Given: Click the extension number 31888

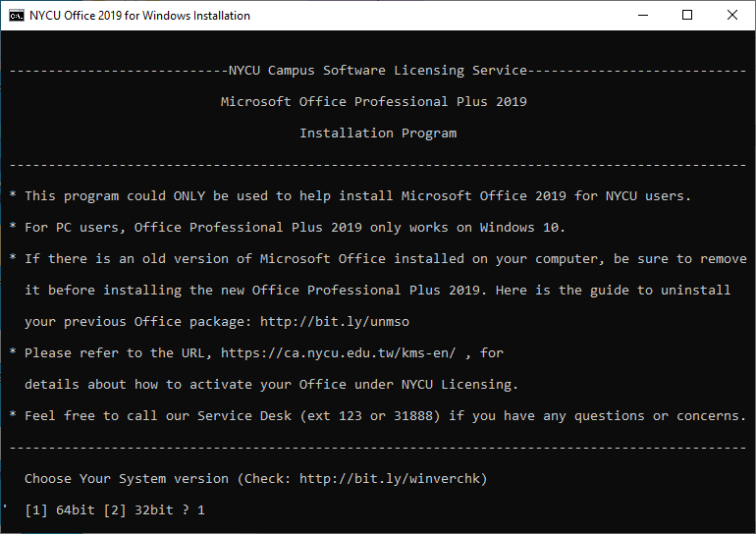Looking at the screenshot, I should pos(413,415).
